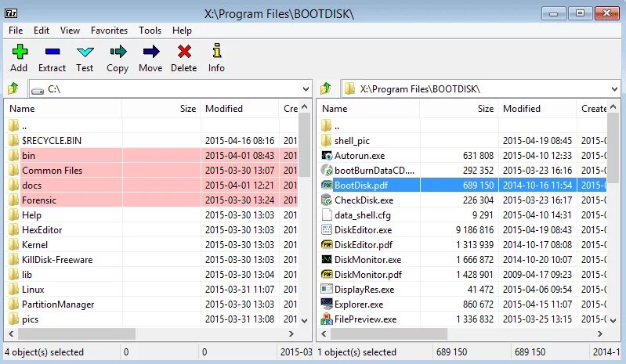Click the 7z application icon in title bar

(x=11, y=13)
